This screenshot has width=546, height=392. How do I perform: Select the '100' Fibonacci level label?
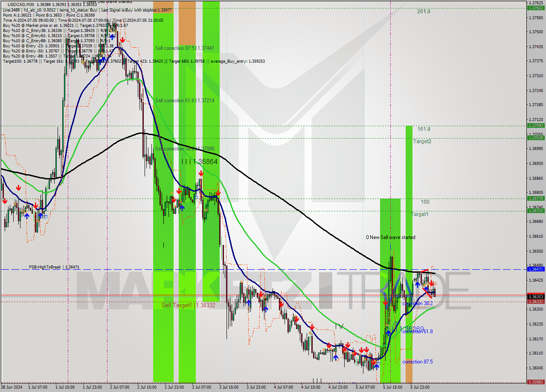tap(425, 202)
